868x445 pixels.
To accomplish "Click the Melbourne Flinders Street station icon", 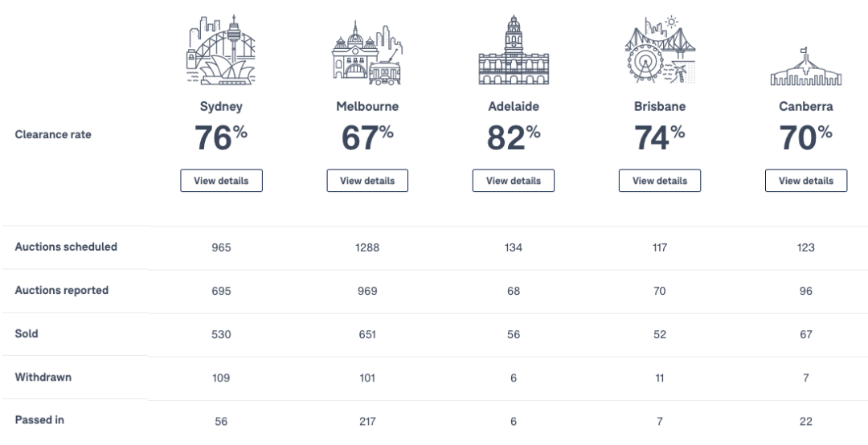I will [x=367, y=53].
